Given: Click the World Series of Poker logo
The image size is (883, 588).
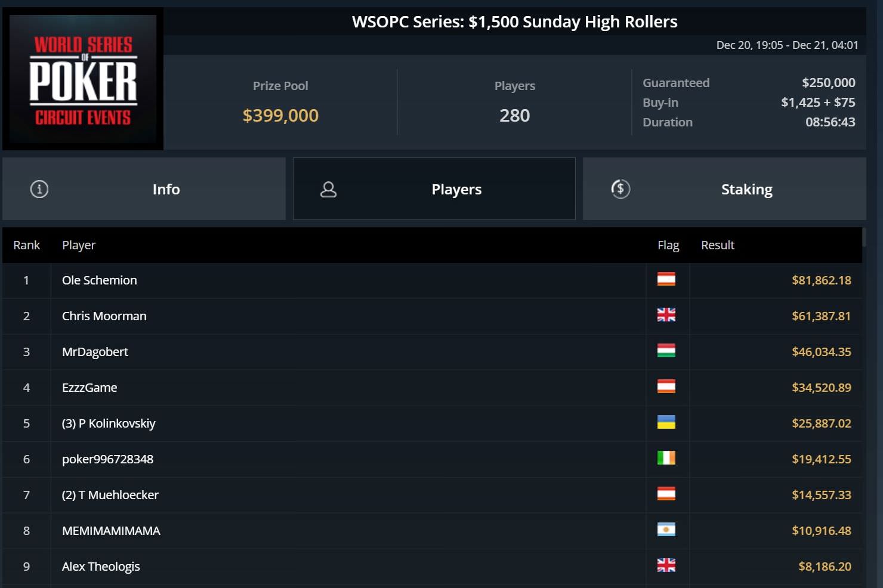Looking at the screenshot, I should coord(83,79).
